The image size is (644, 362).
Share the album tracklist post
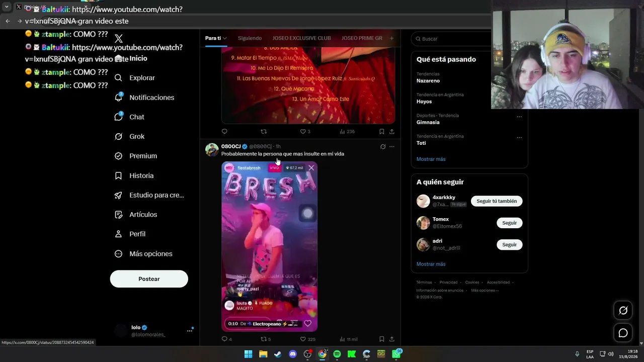(392, 132)
